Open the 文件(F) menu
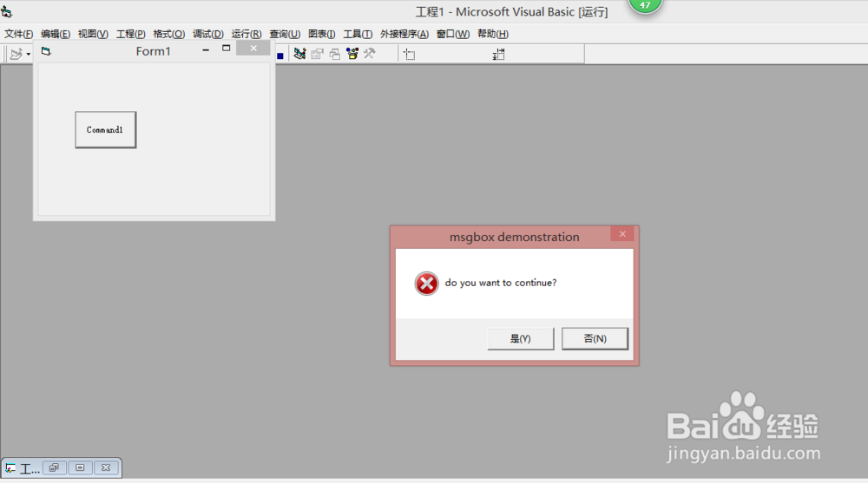The height and width of the screenshot is (483, 868). coord(19,34)
